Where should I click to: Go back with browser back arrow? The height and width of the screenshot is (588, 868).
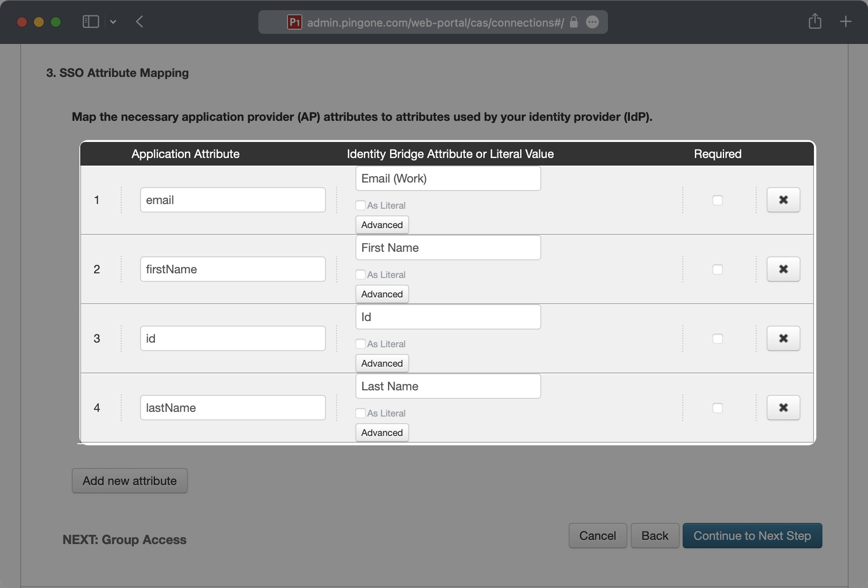point(139,22)
